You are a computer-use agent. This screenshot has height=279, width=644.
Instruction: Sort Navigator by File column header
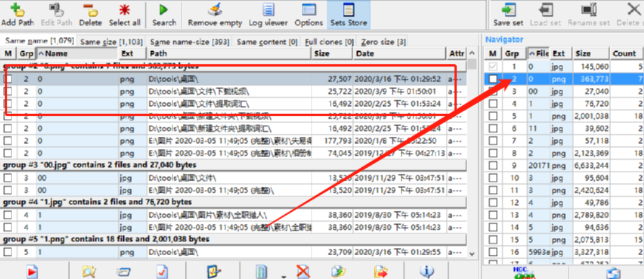coord(538,54)
